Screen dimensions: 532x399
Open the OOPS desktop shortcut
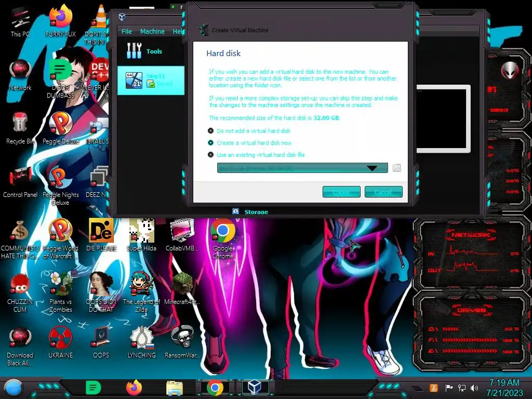101,342
